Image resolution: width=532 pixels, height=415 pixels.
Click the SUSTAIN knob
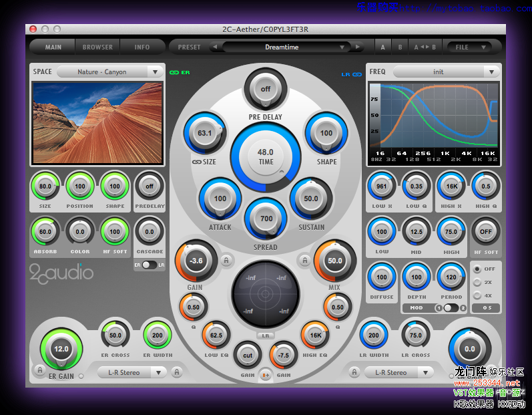311,198
